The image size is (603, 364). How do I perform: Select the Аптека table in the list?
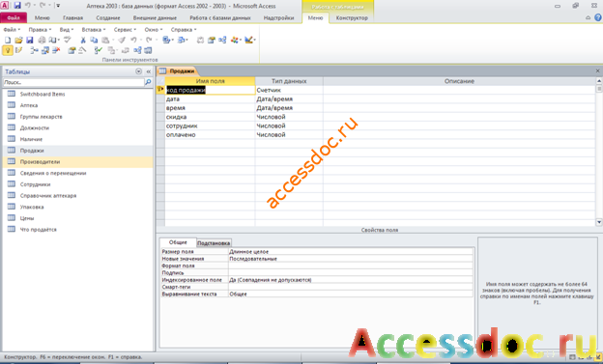point(28,105)
